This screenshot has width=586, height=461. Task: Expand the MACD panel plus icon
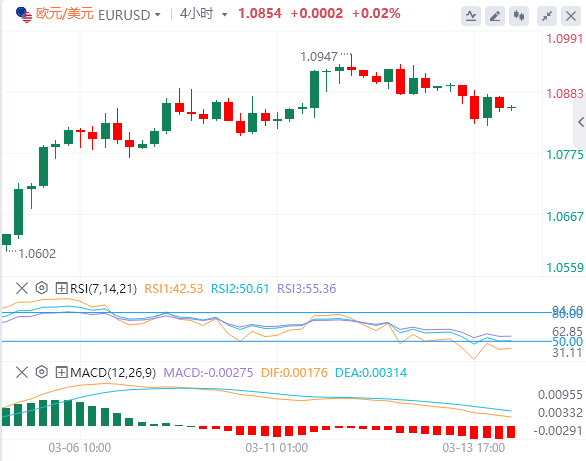61,372
